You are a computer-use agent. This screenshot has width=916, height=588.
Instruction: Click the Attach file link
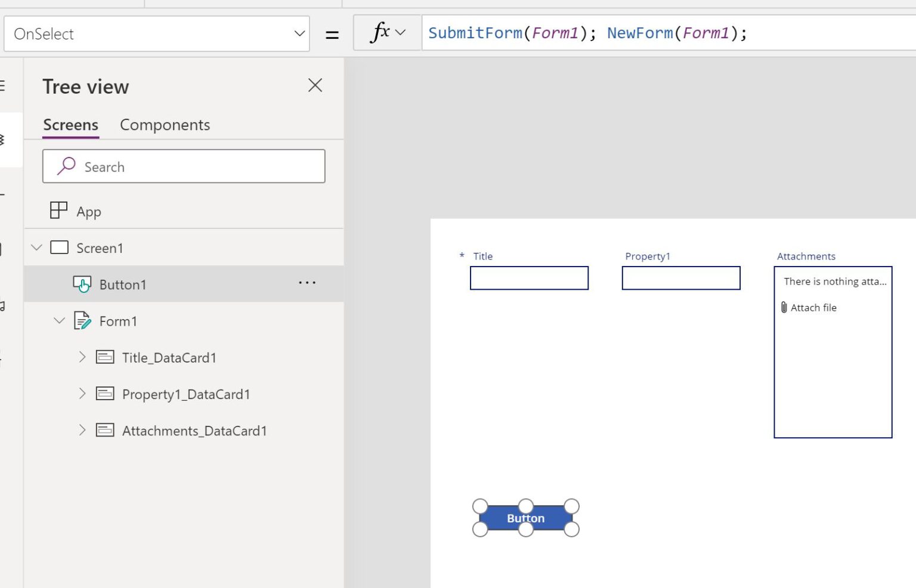click(813, 307)
